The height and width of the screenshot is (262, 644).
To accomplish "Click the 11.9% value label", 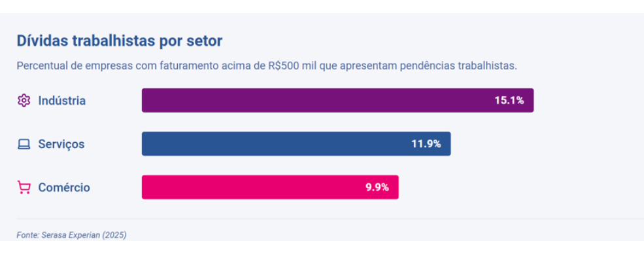I will pos(426,144).
